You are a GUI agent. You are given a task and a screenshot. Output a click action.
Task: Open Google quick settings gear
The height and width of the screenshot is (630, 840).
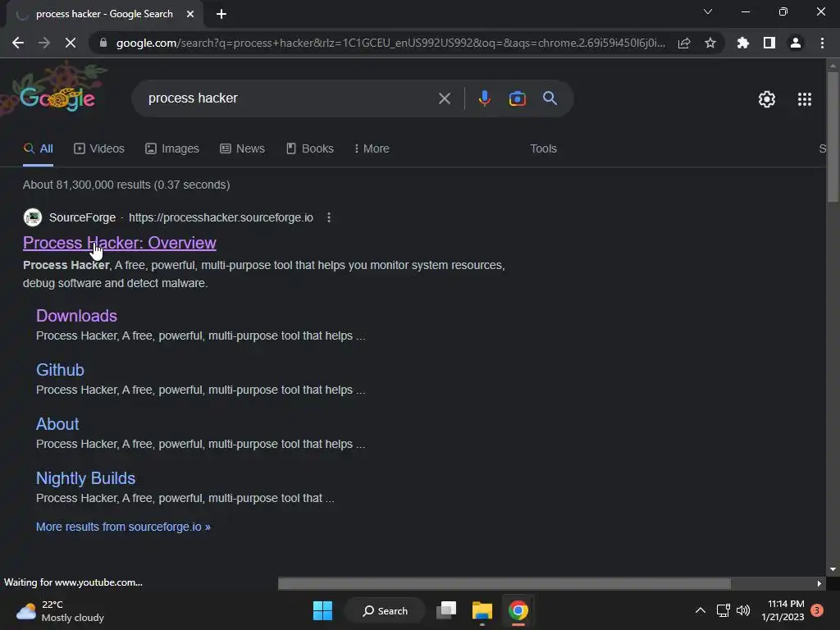767,99
